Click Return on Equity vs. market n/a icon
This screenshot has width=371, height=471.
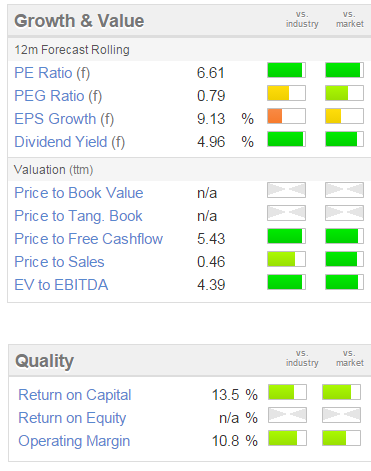[341, 415]
